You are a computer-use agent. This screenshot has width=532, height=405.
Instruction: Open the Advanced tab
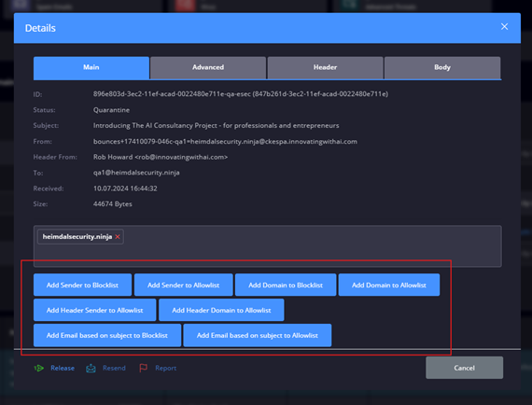point(208,67)
